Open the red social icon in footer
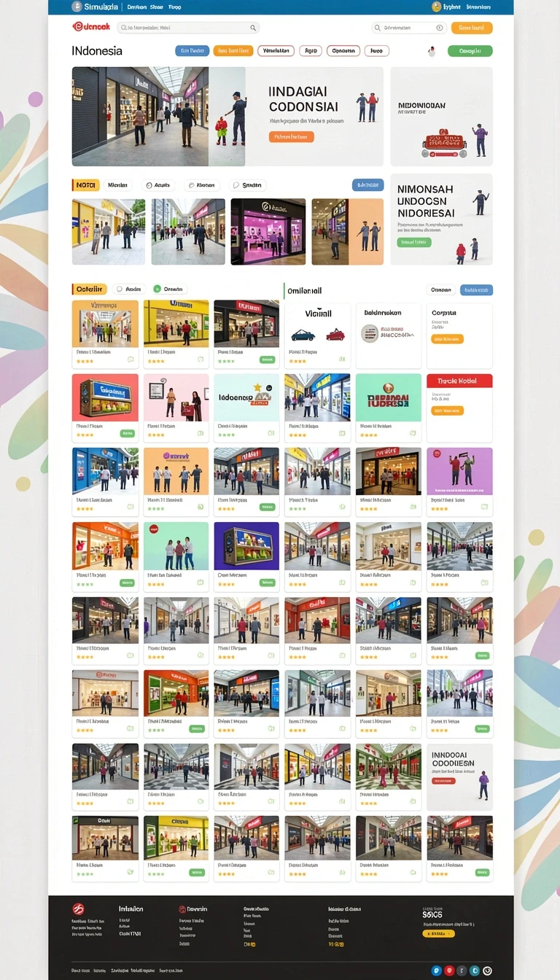The height and width of the screenshot is (980, 560). 449,971
